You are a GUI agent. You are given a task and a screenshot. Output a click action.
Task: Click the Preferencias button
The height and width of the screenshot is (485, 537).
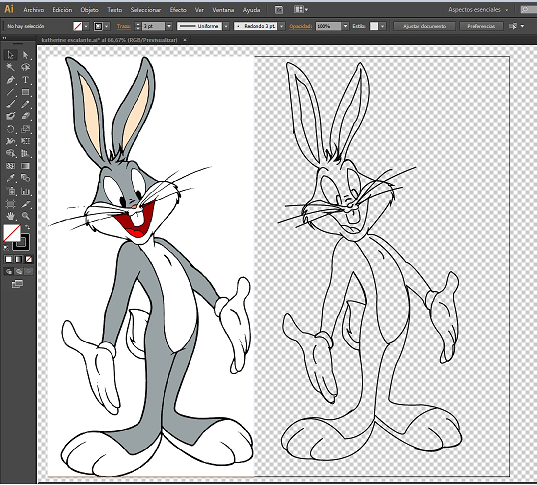pos(481,26)
